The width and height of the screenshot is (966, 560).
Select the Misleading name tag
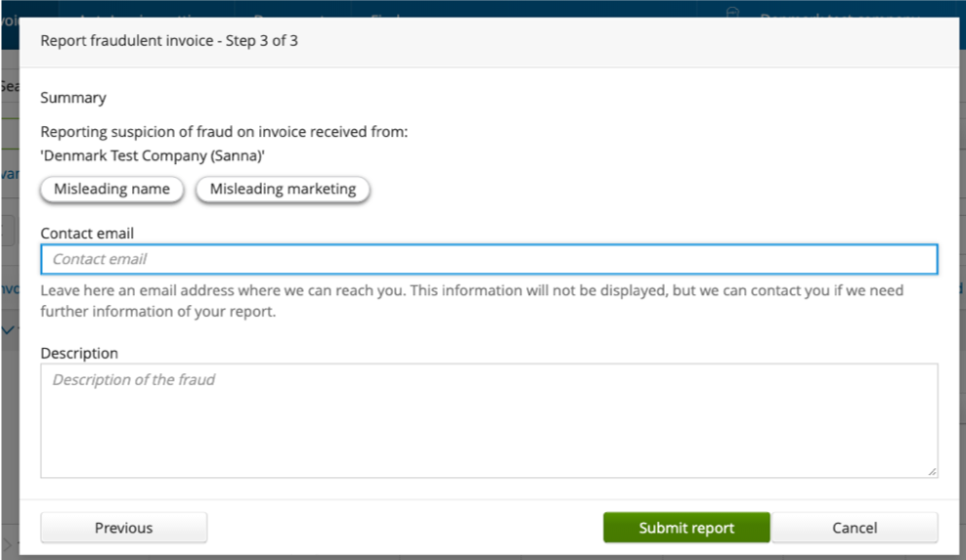tap(111, 190)
